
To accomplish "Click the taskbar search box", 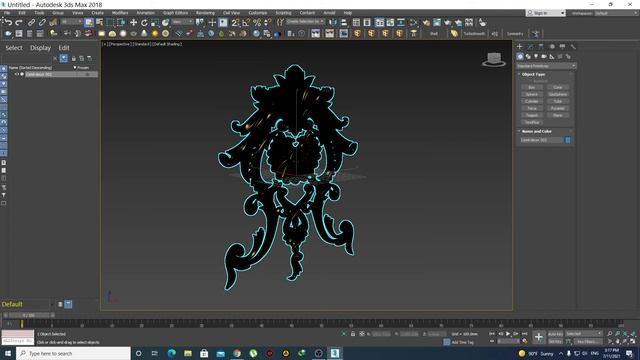I will [x=74, y=353].
